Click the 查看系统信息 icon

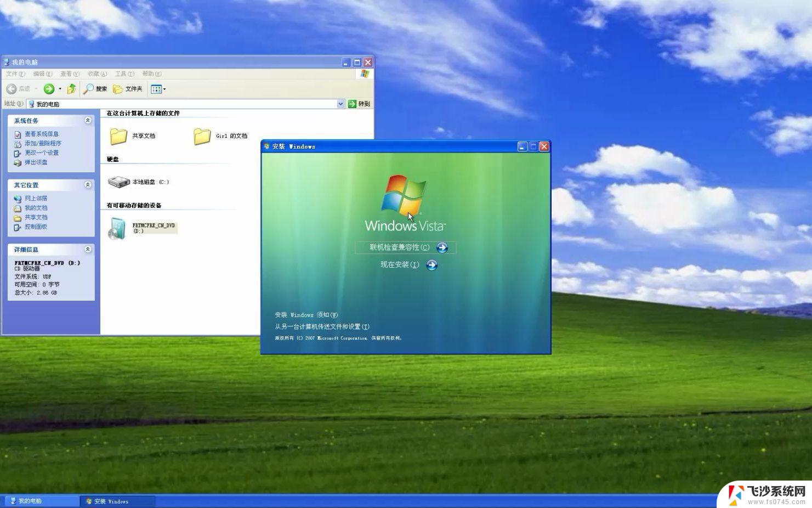pyautogui.click(x=18, y=134)
